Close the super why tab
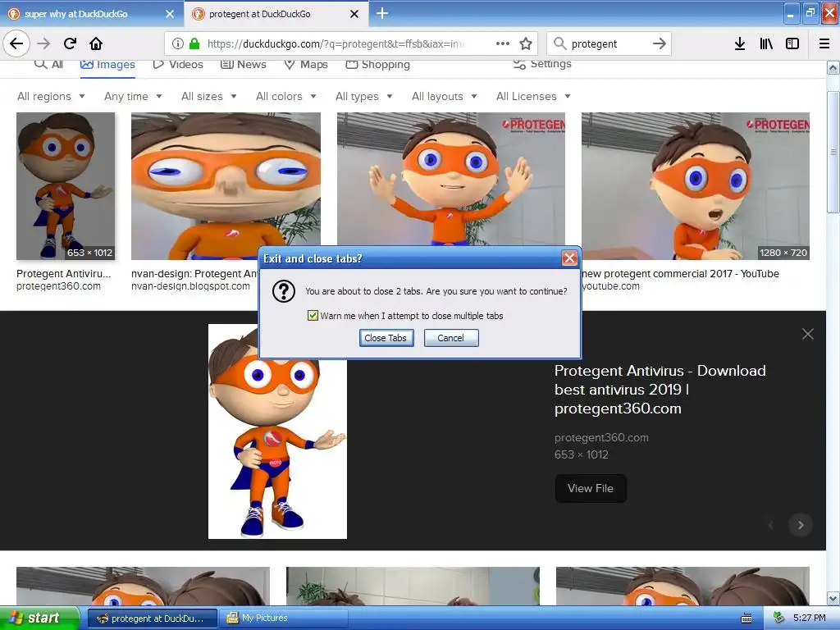 (170, 14)
